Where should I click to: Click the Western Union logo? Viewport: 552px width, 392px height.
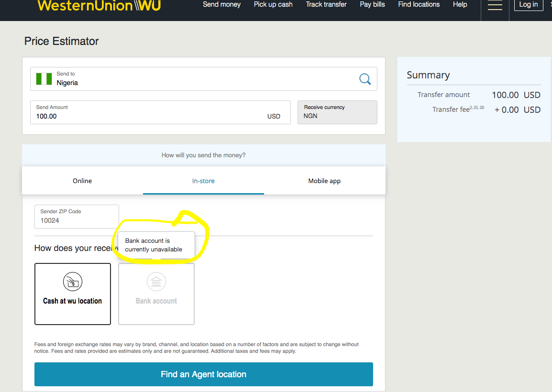coord(99,5)
